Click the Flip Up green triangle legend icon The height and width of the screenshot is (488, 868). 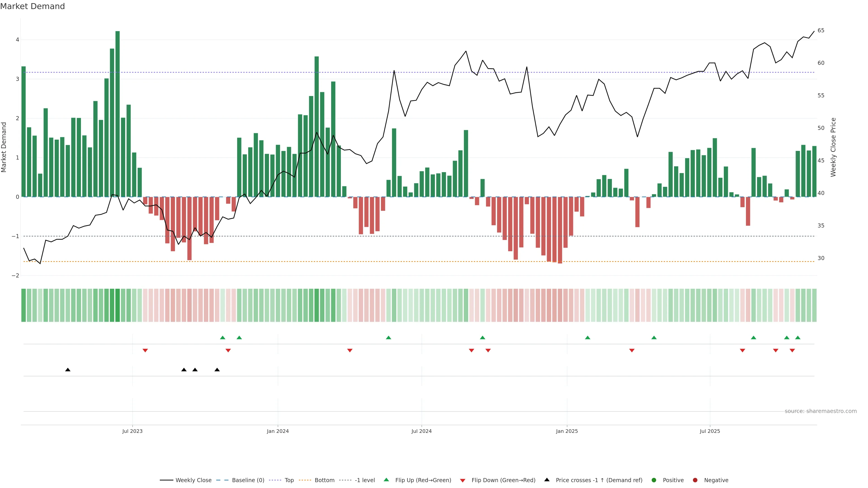click(x=387, y=480)
